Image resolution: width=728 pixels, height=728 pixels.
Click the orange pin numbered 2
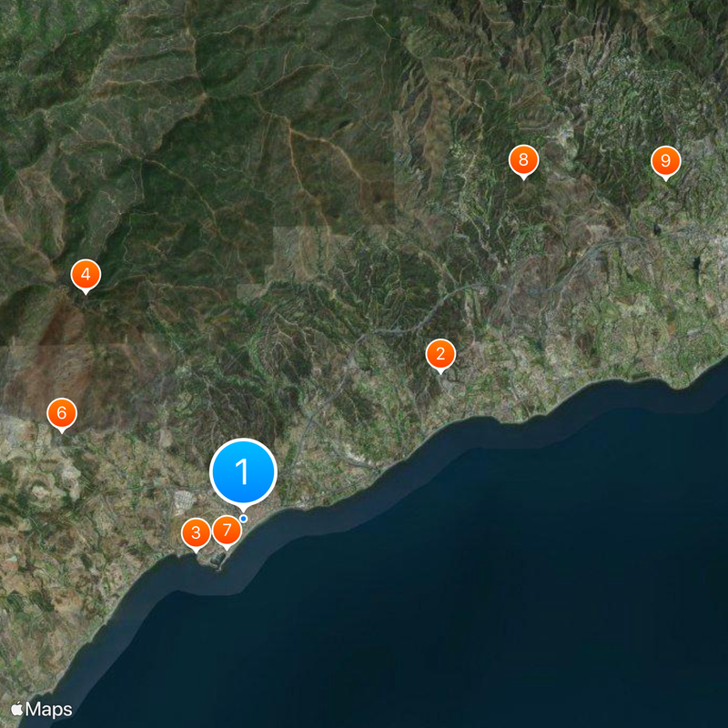point(440,353)
